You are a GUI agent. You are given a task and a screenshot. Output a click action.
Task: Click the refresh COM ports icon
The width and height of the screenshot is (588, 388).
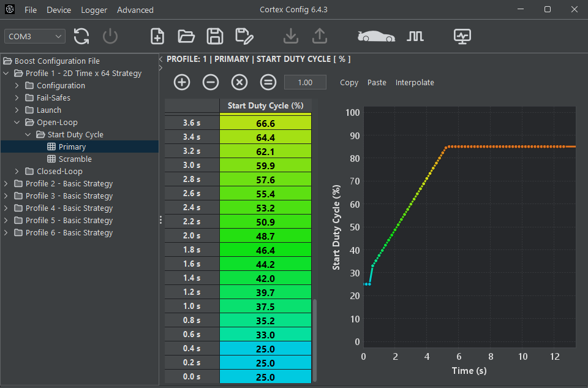point(81,36)
